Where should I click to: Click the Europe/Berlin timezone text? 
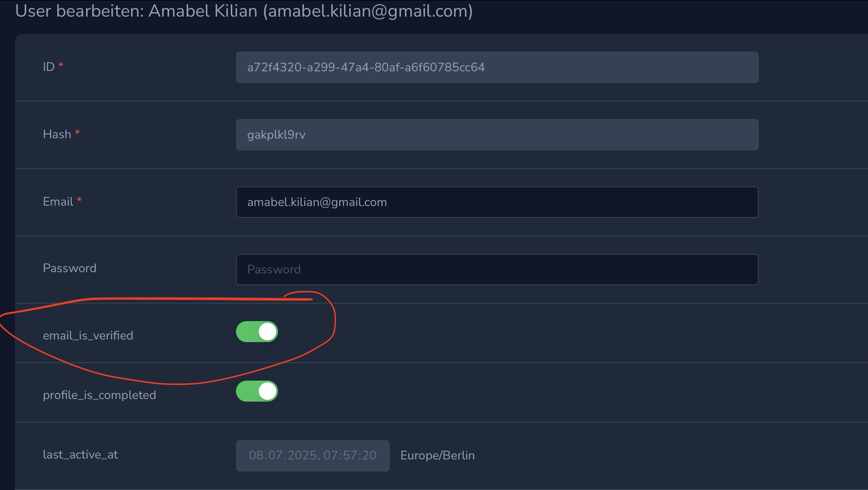[437, 455]
